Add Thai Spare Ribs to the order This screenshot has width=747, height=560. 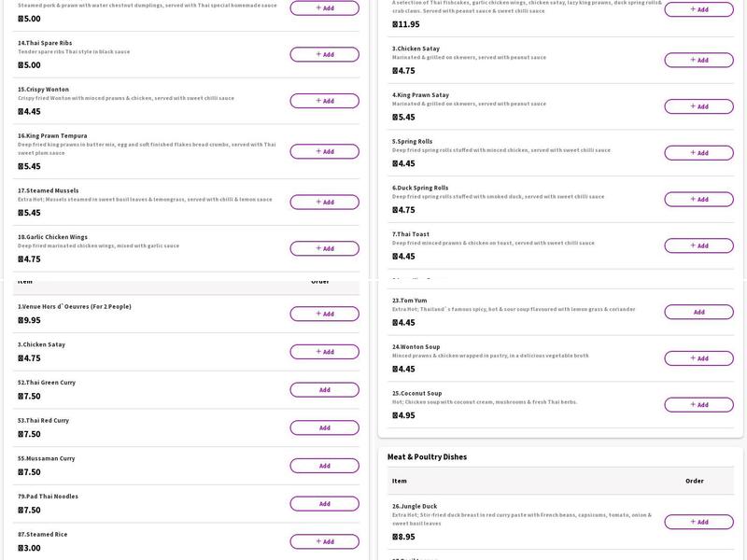pos(324,54)
